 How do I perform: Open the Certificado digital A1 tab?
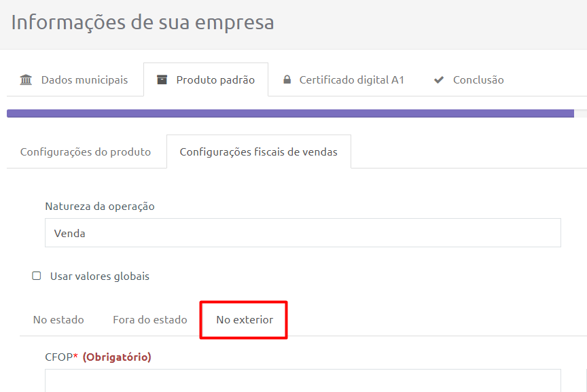click(x=344, y=79)
